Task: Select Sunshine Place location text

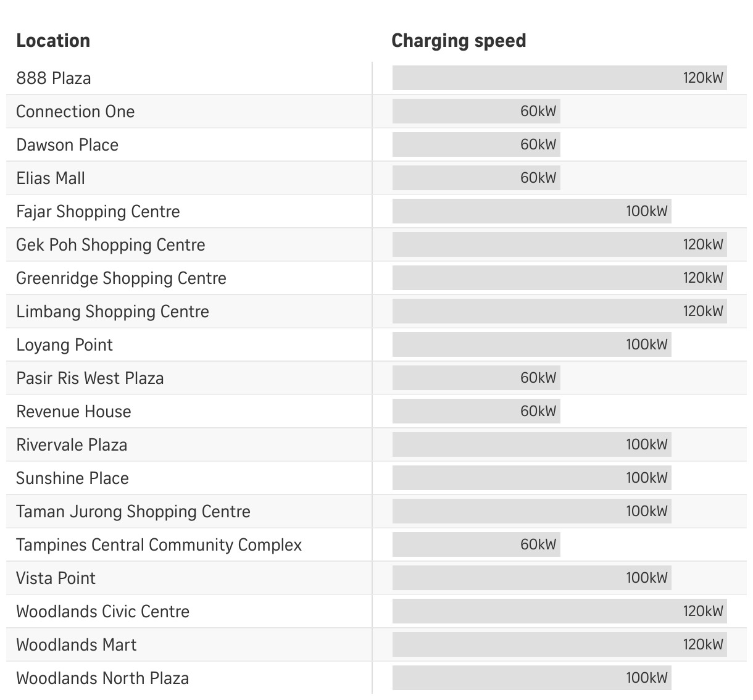Action: click(x=72, y=478)
